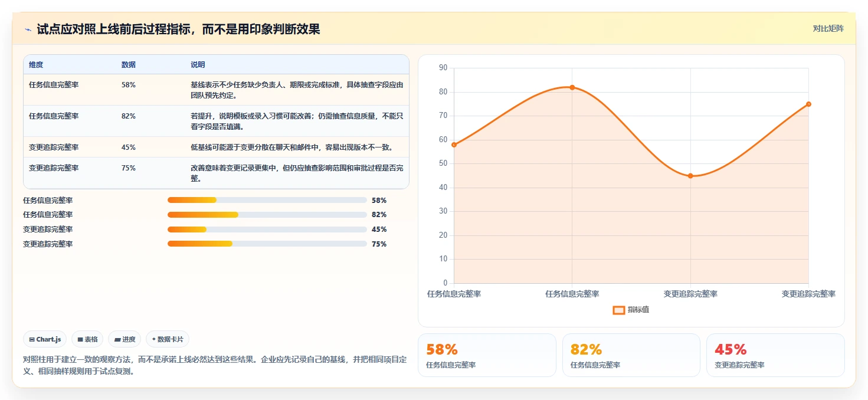Click the 82% progress bar

tap(267, 215)
